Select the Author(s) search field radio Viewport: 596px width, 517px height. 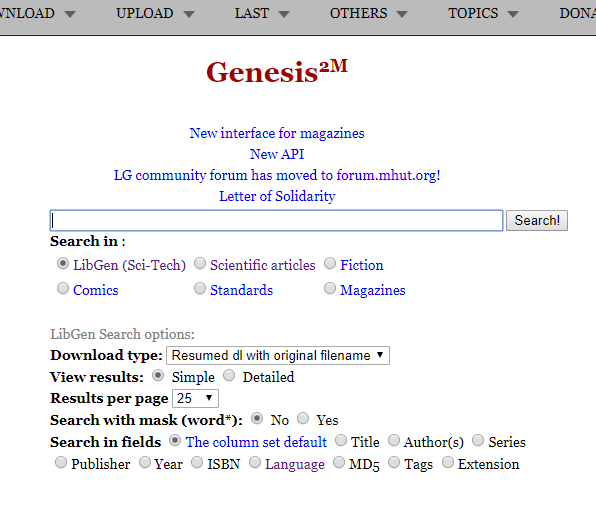pyautogui.click(x=394, y=441)
